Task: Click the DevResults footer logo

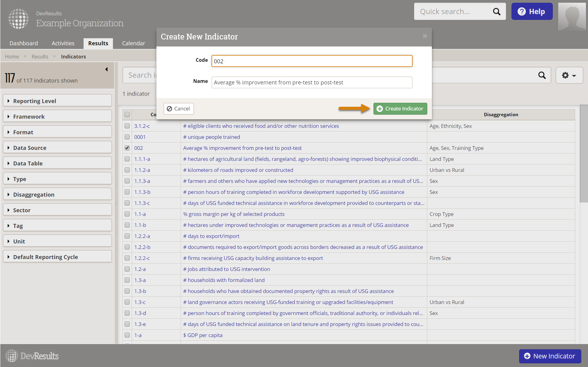Action: (32, 356)
